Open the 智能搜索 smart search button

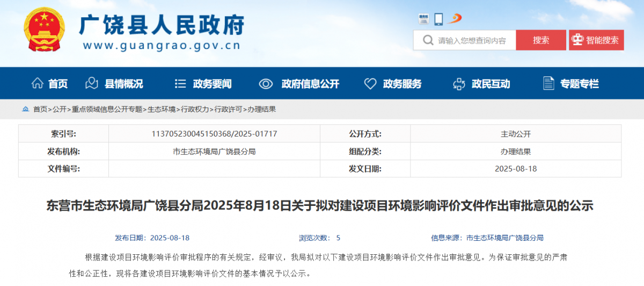596,40
